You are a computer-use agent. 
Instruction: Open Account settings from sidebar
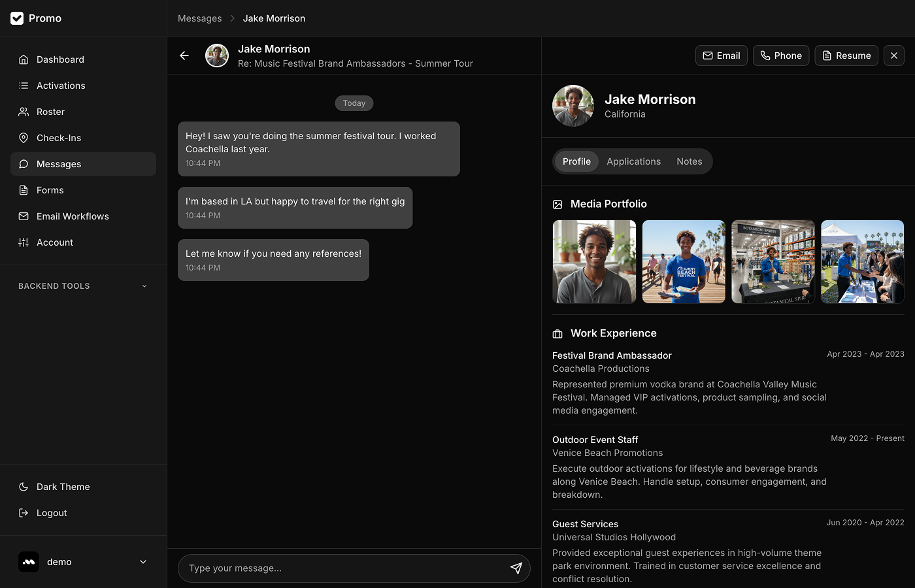(56, 242)
